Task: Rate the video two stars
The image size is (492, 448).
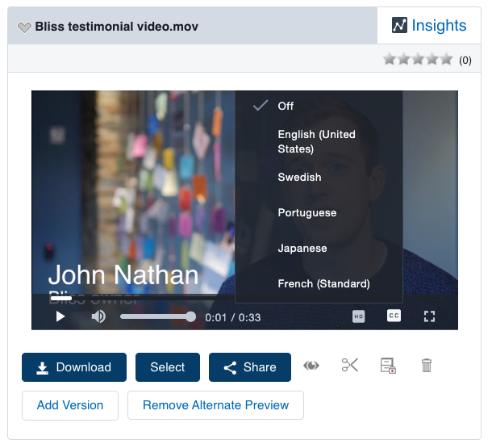Action: [403, 59]
